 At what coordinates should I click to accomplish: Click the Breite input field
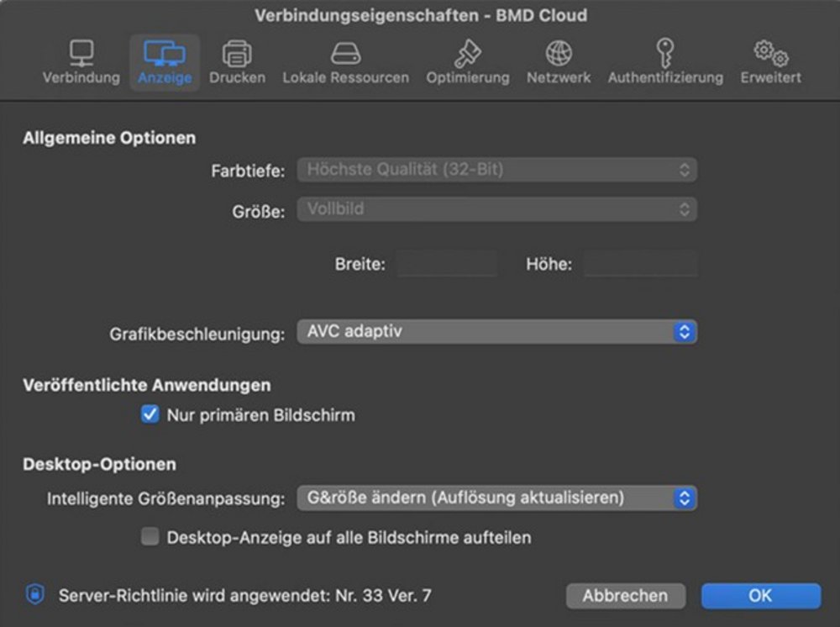pyautogui.click(x=447, y=264)
